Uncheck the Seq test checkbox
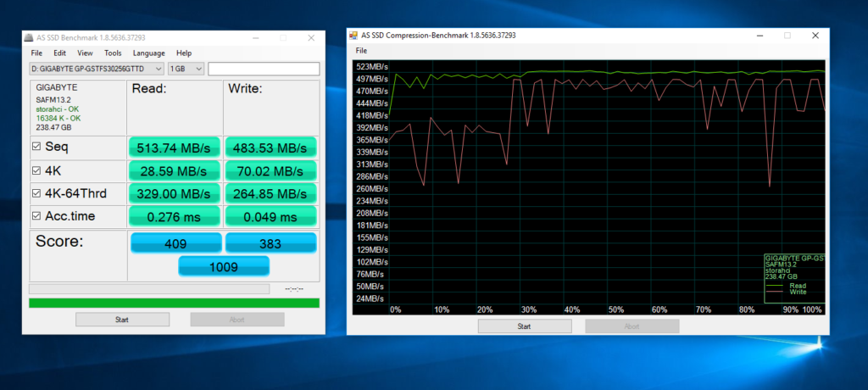 click(36, 147)
